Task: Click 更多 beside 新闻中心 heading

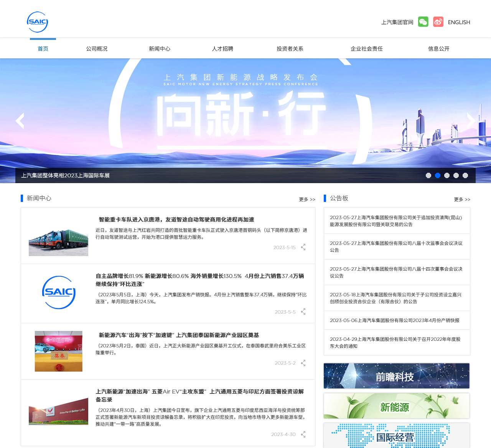Action: tap(307, 200)
